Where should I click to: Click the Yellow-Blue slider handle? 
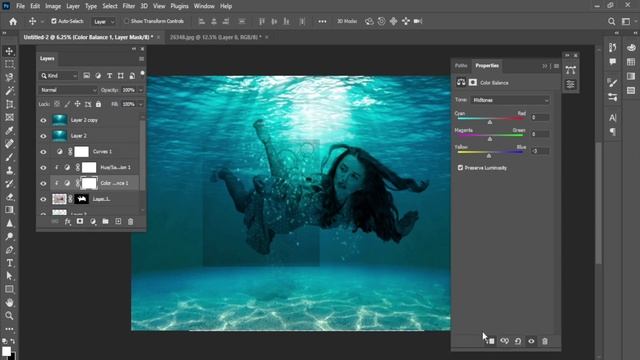click(489, 156)
